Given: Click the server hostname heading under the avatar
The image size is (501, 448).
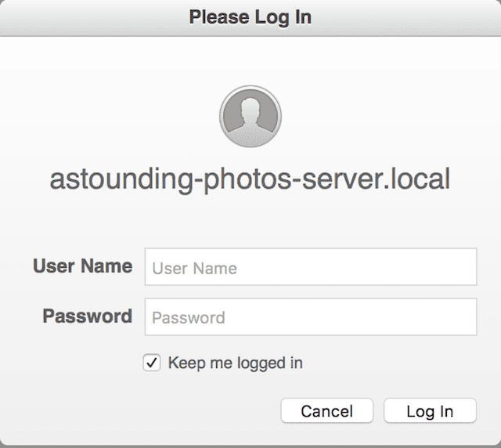Looking at the screenshot, I should point(250,179).
